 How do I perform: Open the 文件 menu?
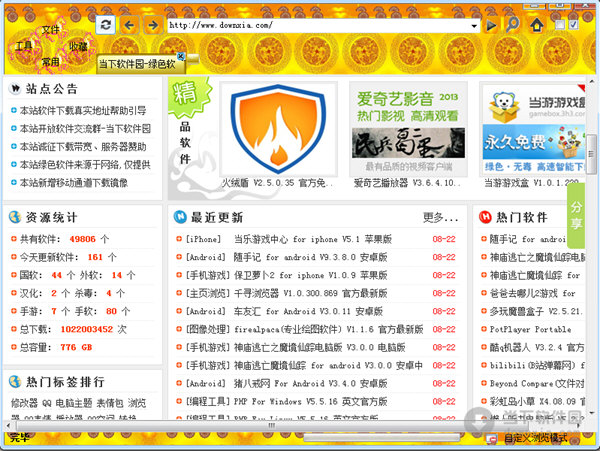(x=51, y=30)
